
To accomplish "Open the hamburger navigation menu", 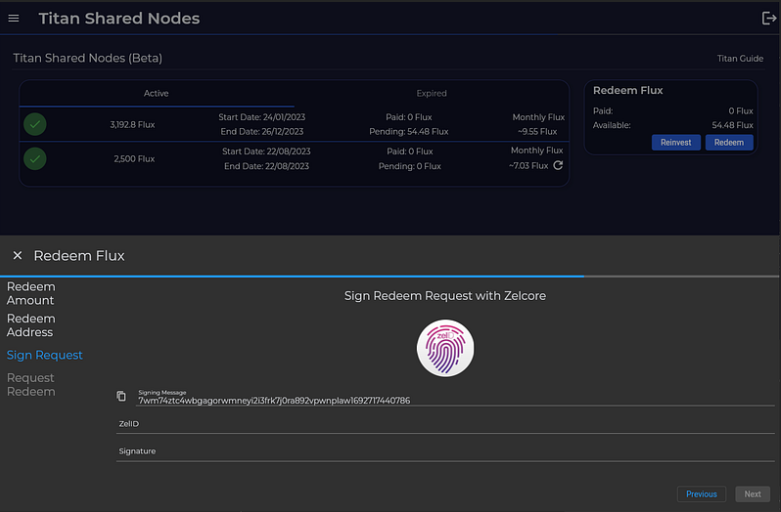I will point(14,18).
